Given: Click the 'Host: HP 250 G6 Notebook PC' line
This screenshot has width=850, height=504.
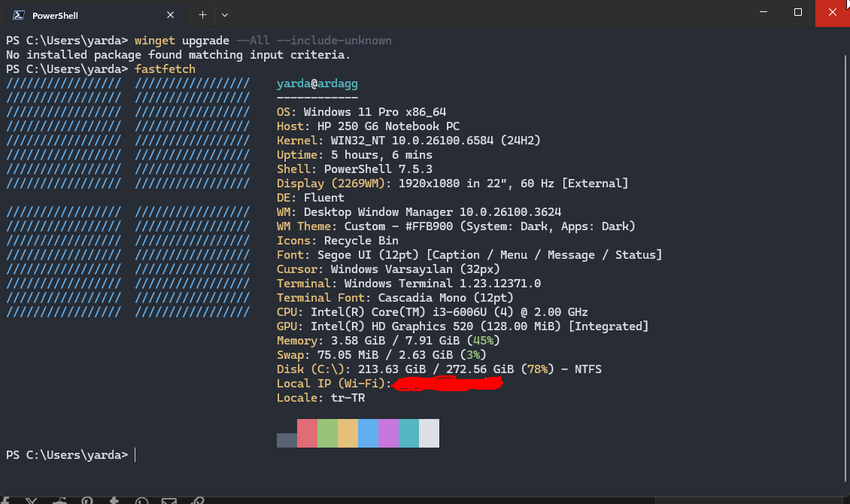Looking at the screenshot, I should (x=368, y=126).
